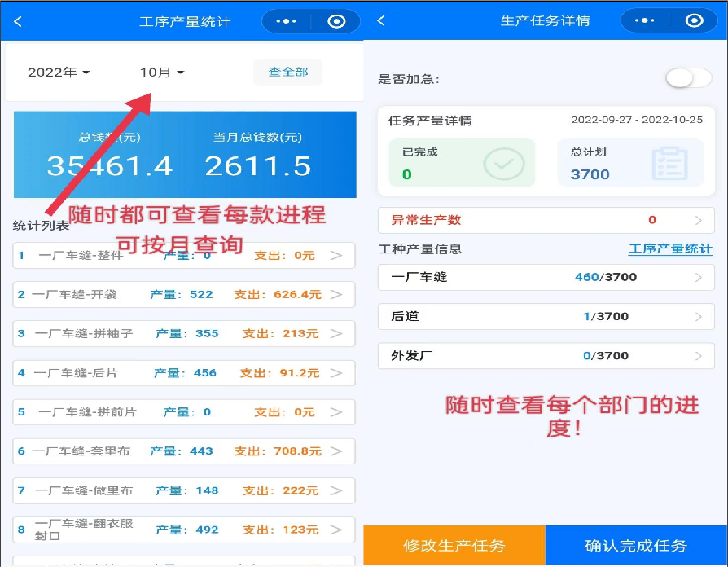Open the 10月 month dropdown

[160, 72]
